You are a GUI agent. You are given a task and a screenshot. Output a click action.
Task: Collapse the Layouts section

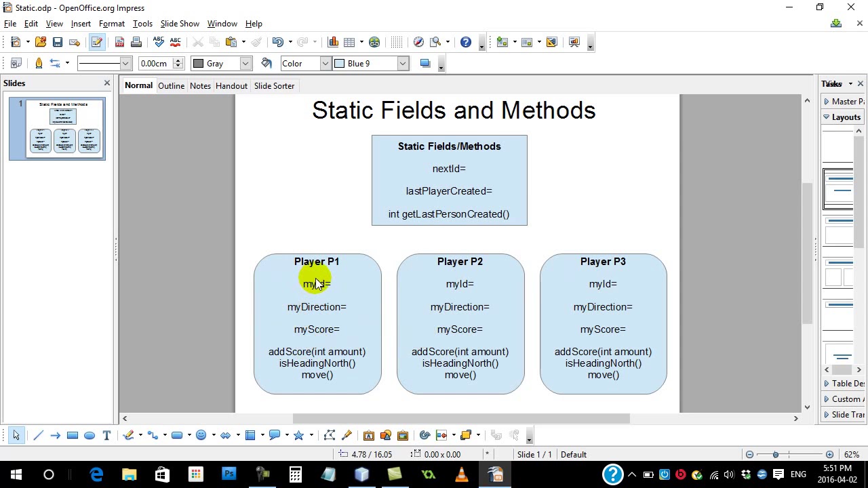tap(844, 117)
